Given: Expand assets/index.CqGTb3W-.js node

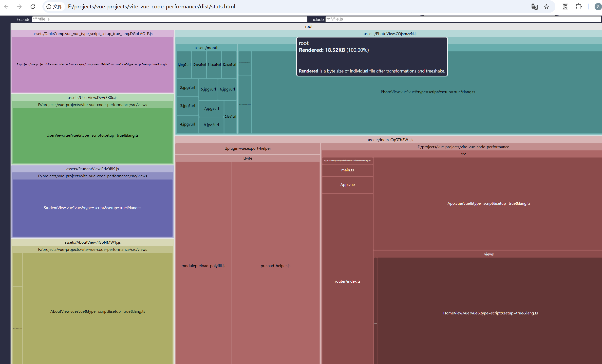Looking at the screenshot, I should pos(390,140).
